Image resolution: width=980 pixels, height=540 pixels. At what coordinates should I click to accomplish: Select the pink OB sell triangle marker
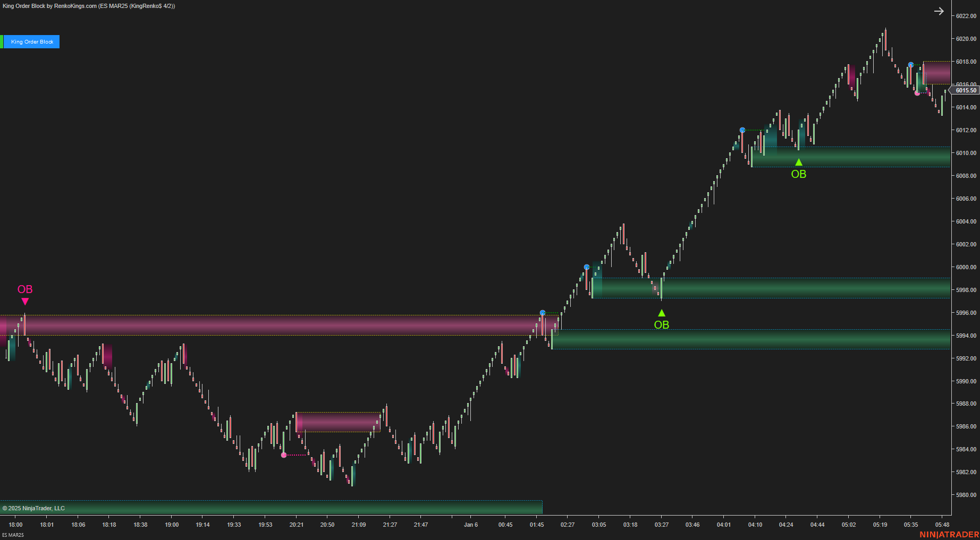pos(25,301)
